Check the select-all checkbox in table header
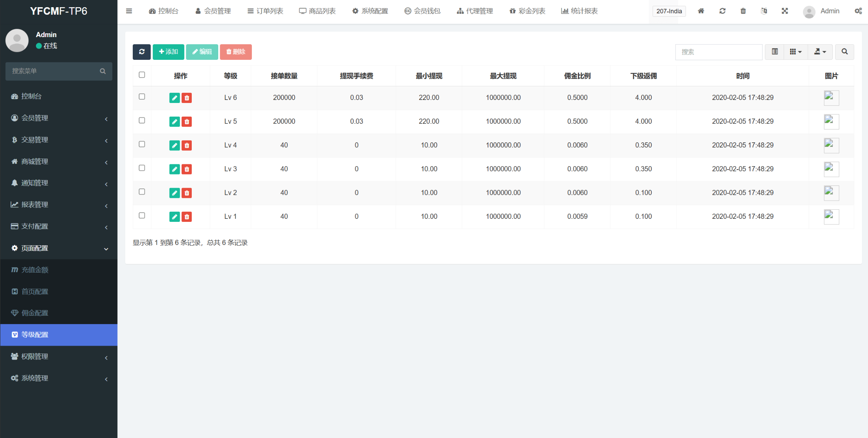The image size is (868, 438). [x=142, y=75]
